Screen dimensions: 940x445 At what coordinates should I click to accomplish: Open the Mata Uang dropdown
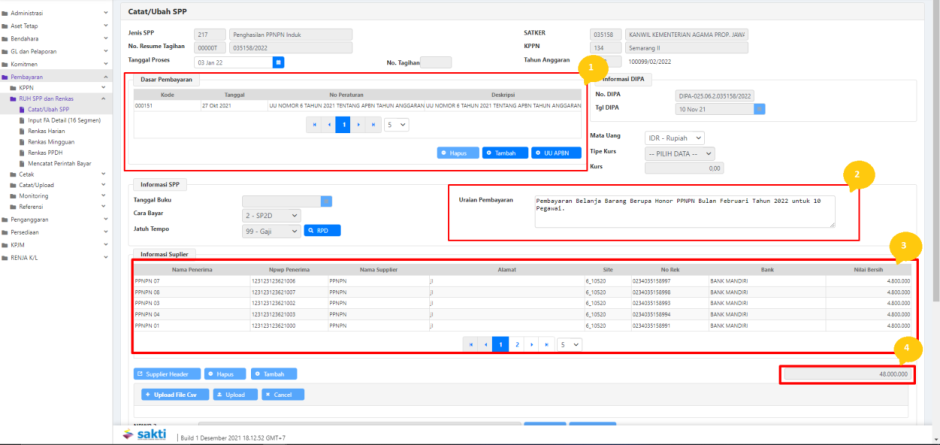(675, 137)
